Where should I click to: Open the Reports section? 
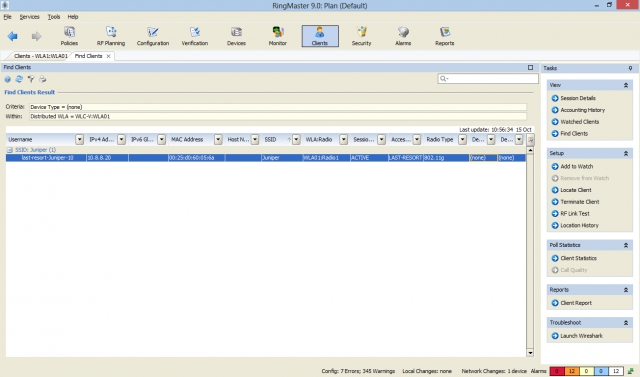[x=444, y=36]
